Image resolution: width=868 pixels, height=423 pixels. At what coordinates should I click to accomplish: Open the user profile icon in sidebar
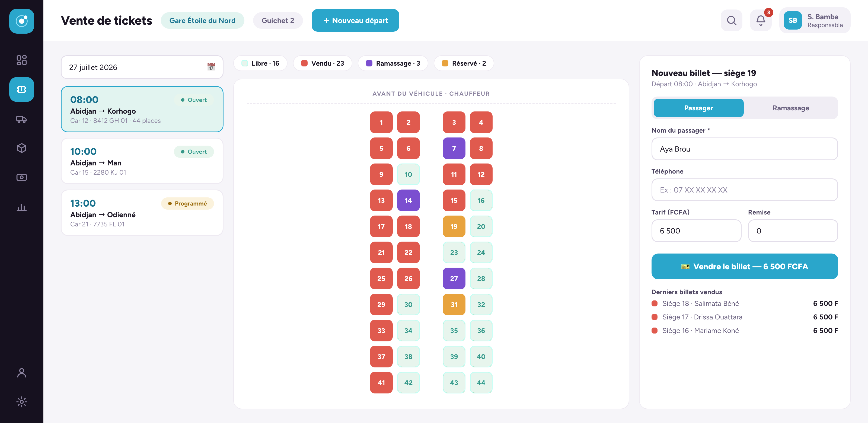[x=22, y=373]
